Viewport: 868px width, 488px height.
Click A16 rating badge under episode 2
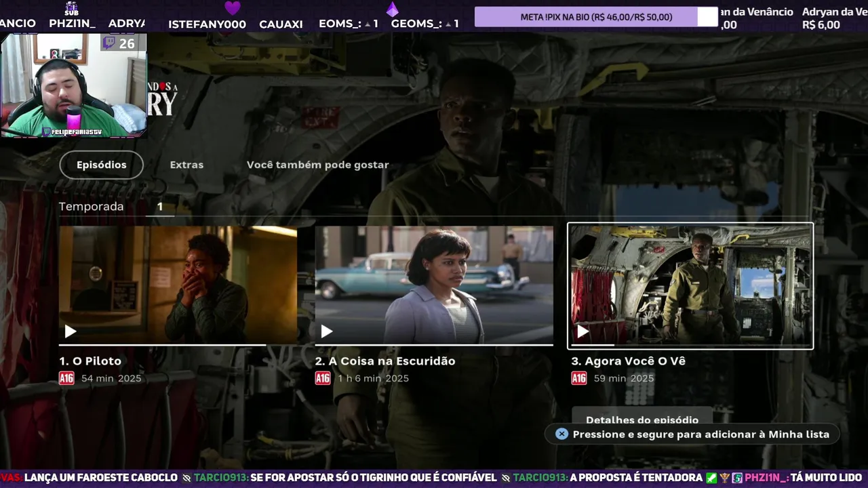pos(323,378)
